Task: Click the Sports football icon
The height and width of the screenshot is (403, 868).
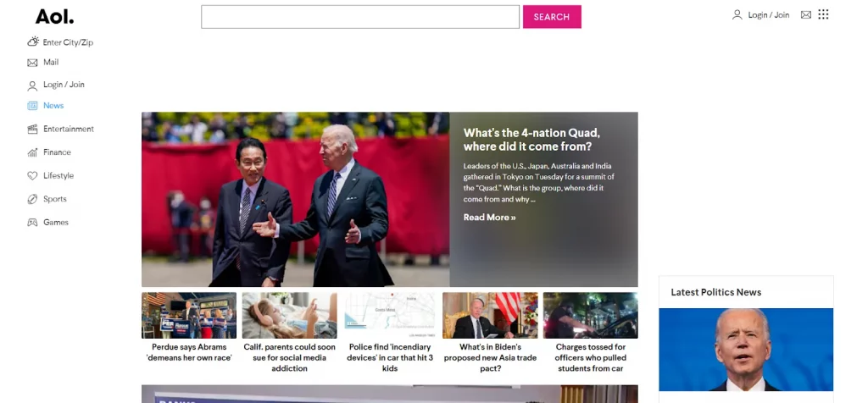Action: 32,199
